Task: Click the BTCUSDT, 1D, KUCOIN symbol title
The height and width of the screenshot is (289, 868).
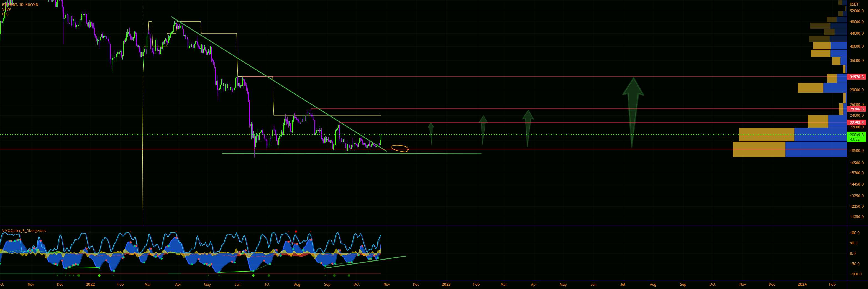Action: pyautogui.click(x=20, y=5)
